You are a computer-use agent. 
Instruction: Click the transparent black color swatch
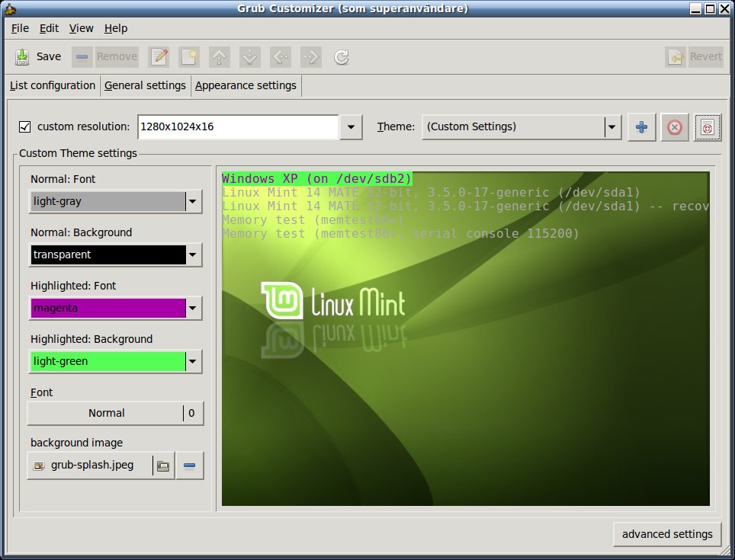(x=108, y=254)
